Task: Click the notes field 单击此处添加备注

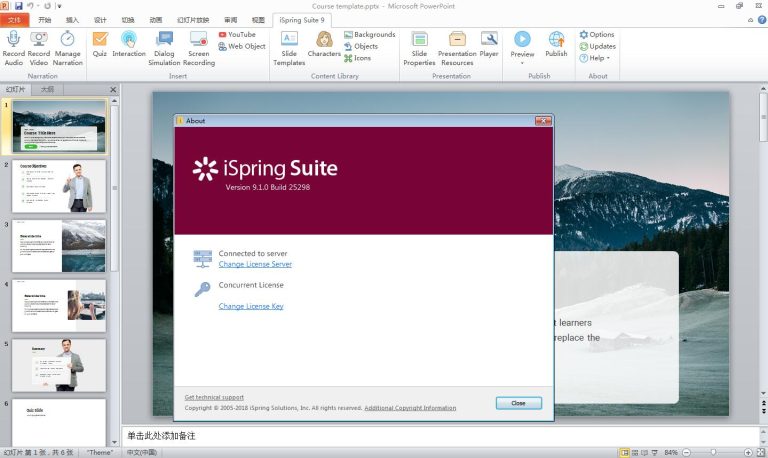Action: pyautogui.click(x=441, y=435)
